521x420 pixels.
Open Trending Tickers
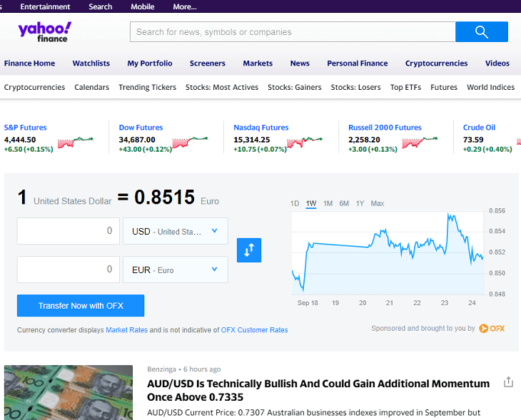click(x=148, y=87)
